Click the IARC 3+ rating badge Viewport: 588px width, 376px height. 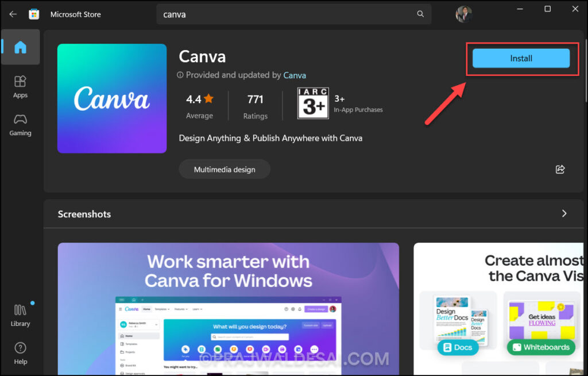(313, 103)
